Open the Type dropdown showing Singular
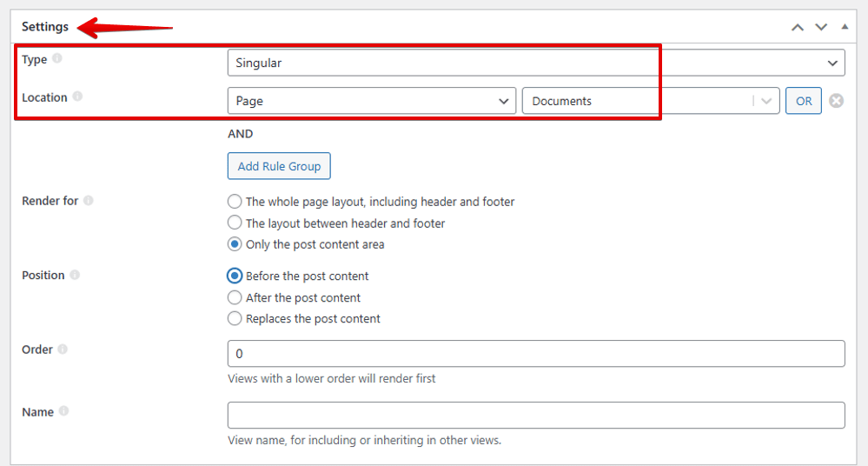The height and width of the screenshot is (466, 868). pyautogui.click(x=535, y=63)
